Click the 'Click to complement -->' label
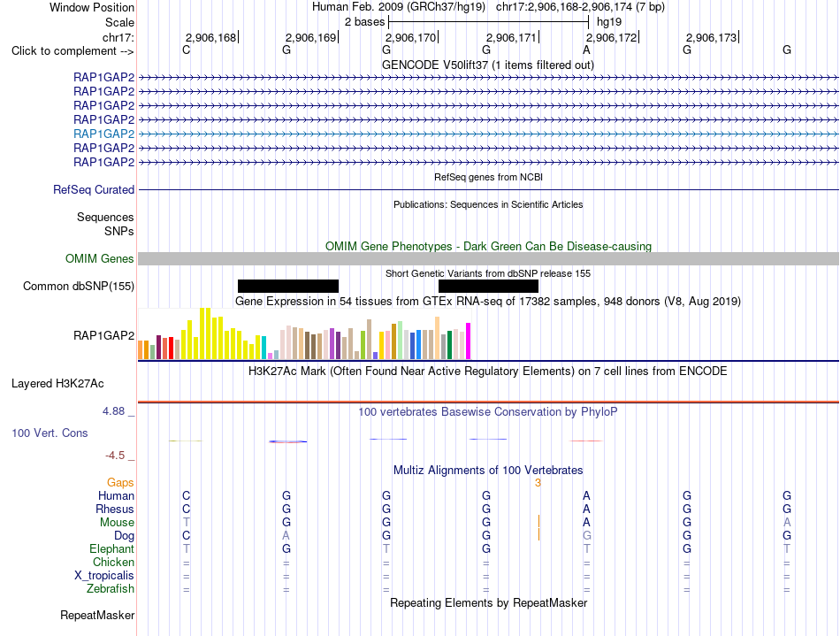The image size is (840, 636). [73, 51]
